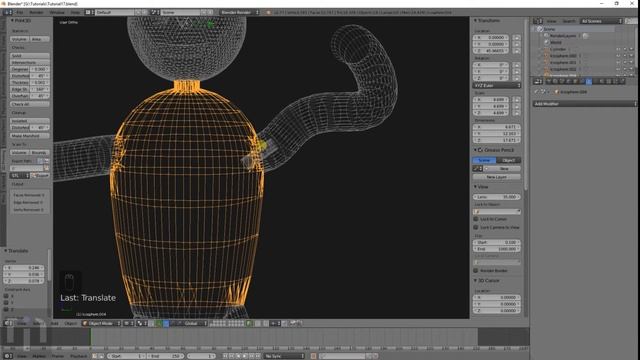Open the pivot point selector

tap(142, 323)
